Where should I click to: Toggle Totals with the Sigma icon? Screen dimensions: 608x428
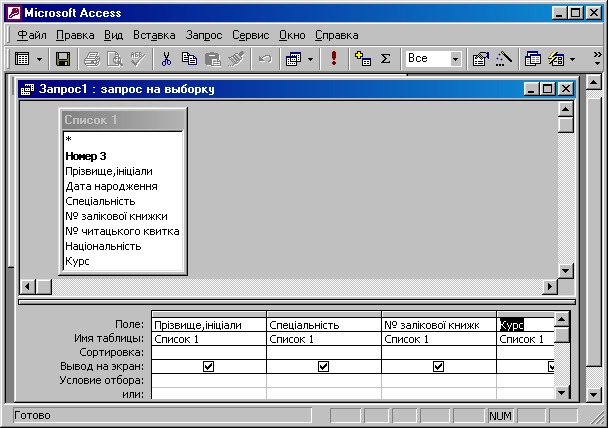(385, 59)
